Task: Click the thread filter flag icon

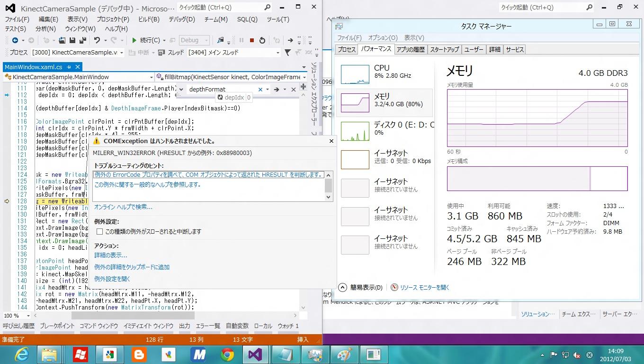Action: coord(287,52)
